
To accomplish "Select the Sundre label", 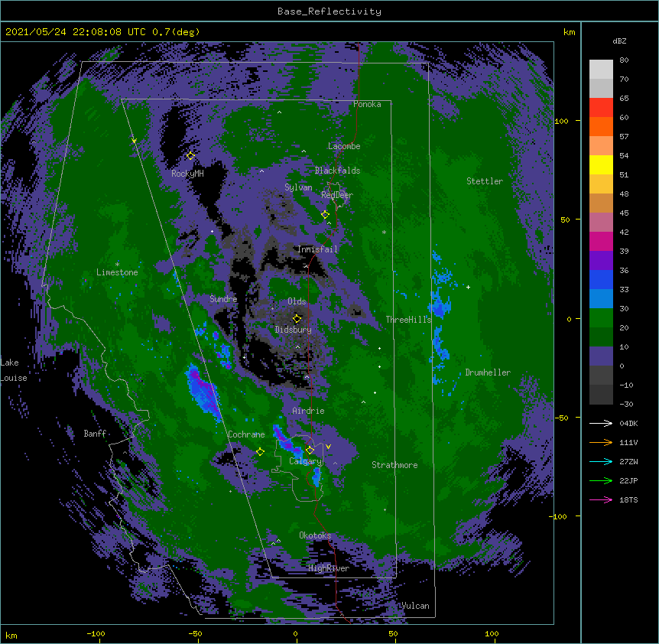I will tap(223, 299).
